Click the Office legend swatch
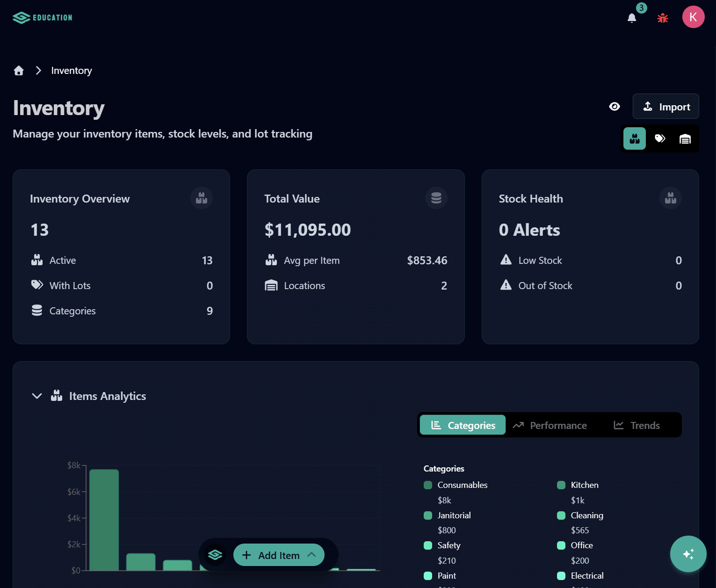This screenshot has width=716, height=588. [x=561, y=545]
